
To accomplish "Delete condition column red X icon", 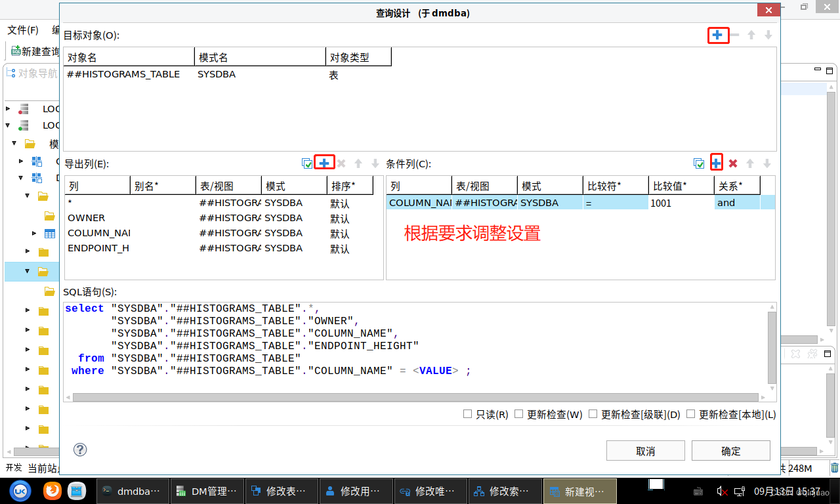I will pyautogui.click(x=733, y=163).
